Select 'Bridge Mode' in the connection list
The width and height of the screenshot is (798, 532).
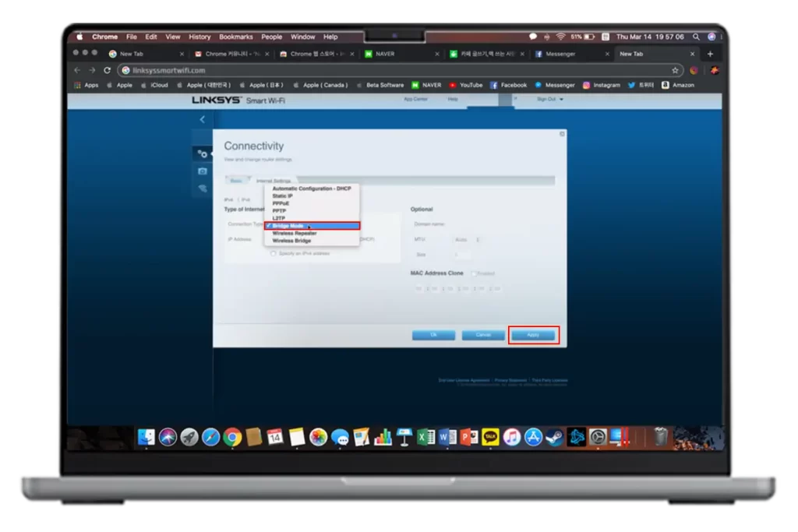click(x=312, y=226)
